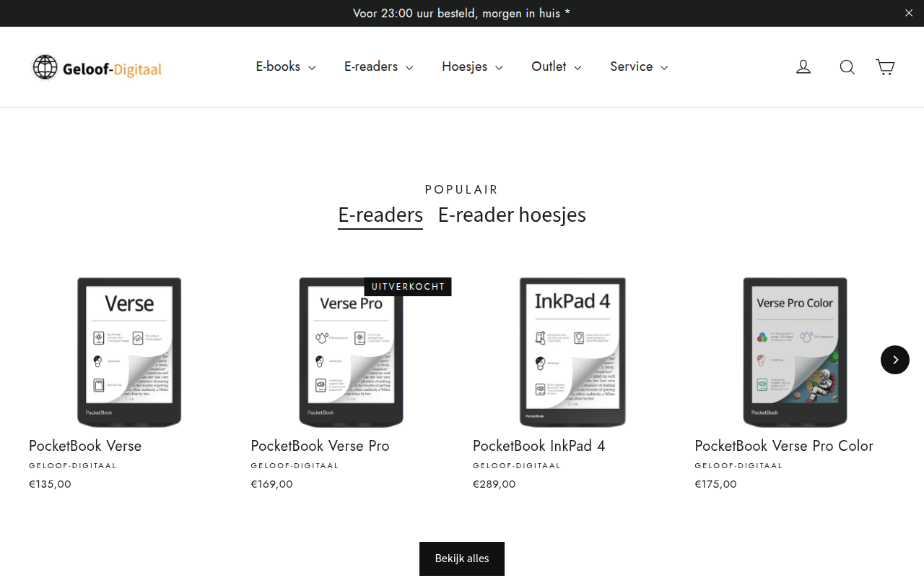Open the account login icon
Screen dimensions: 924x578
tap(803, 67)
